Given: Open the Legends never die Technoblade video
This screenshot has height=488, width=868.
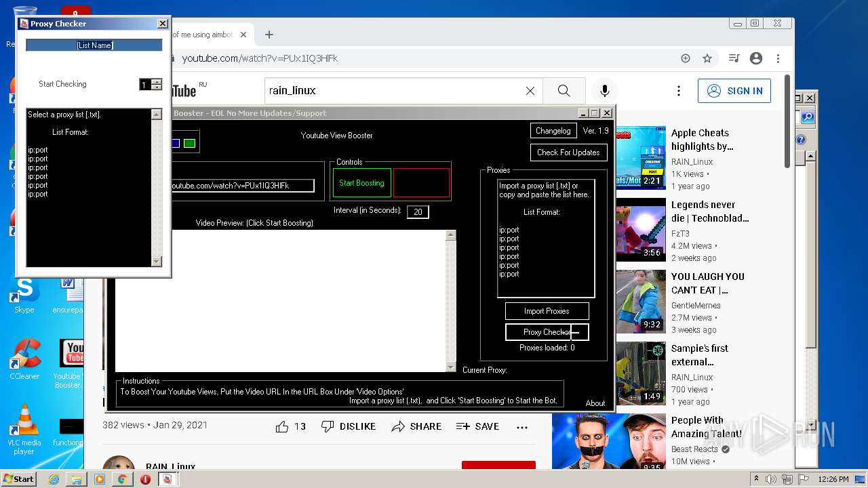Looking at the screenshot, I should (710, 211).
